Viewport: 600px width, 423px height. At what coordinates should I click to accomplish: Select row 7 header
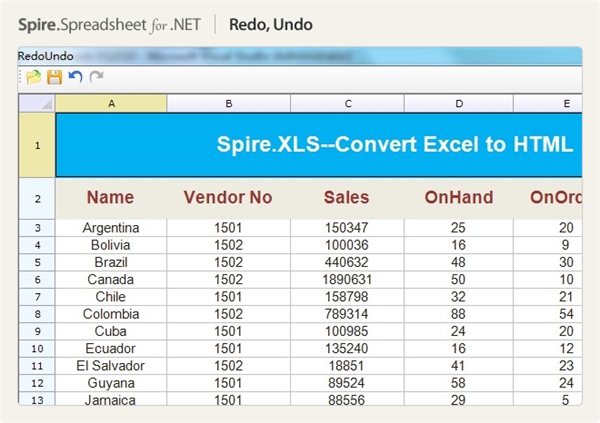click(x=37, y=297)
